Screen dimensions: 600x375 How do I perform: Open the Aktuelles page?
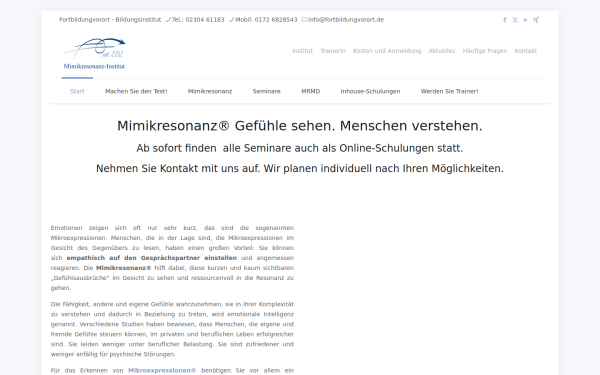click(442, 51)
